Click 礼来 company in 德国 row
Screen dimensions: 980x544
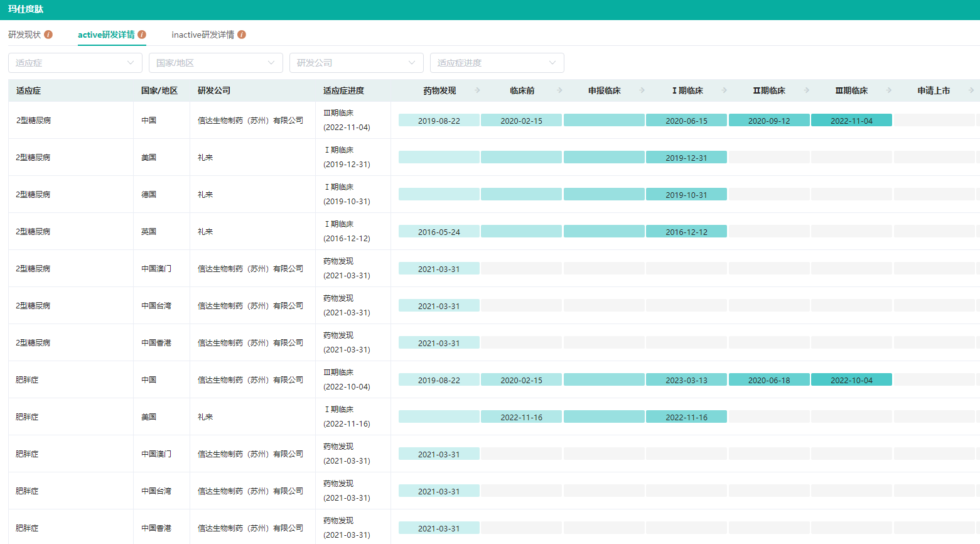point(205,194)
